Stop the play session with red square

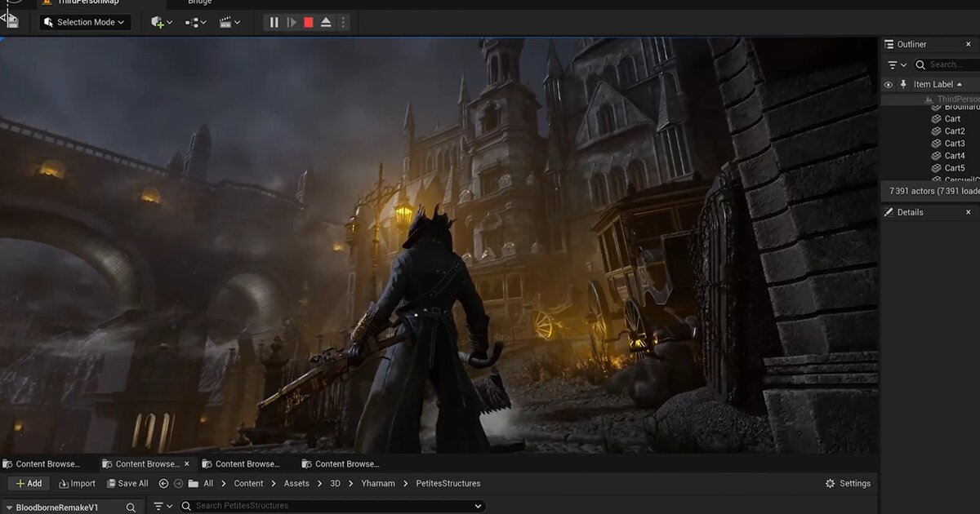point(309,23)
